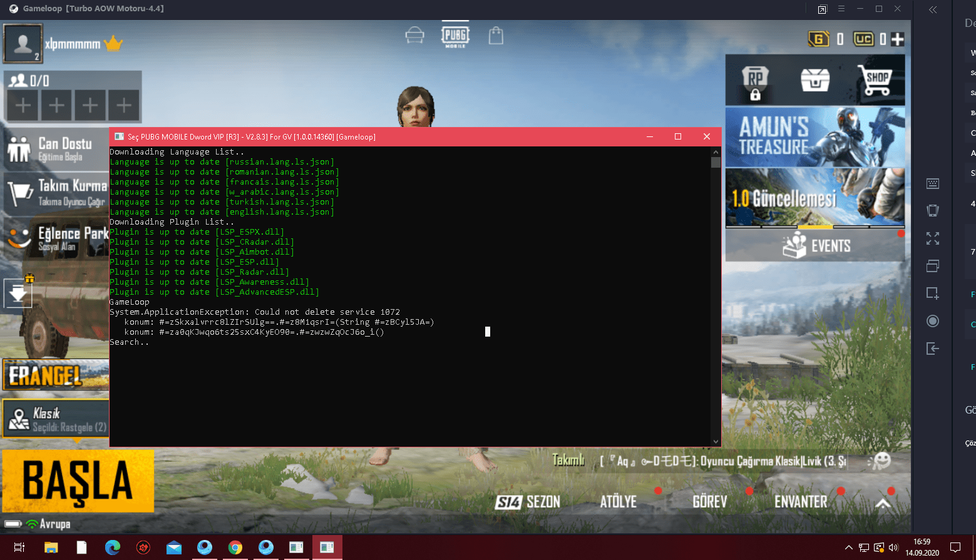Open the multi-window icon in Gameloop sidebar
The image size is (976, 560).
point(933,266)
